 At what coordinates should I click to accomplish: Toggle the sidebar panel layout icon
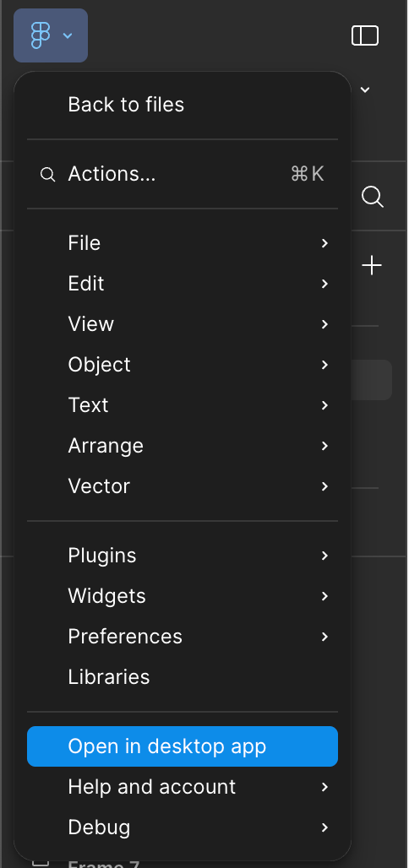pyautogui.click(x=365, y=35)
